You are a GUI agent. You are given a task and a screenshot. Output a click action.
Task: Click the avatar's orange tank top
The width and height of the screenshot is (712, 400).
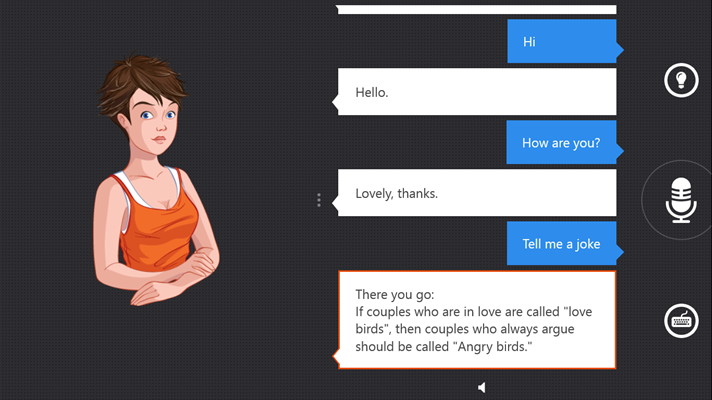click(157, 227)
